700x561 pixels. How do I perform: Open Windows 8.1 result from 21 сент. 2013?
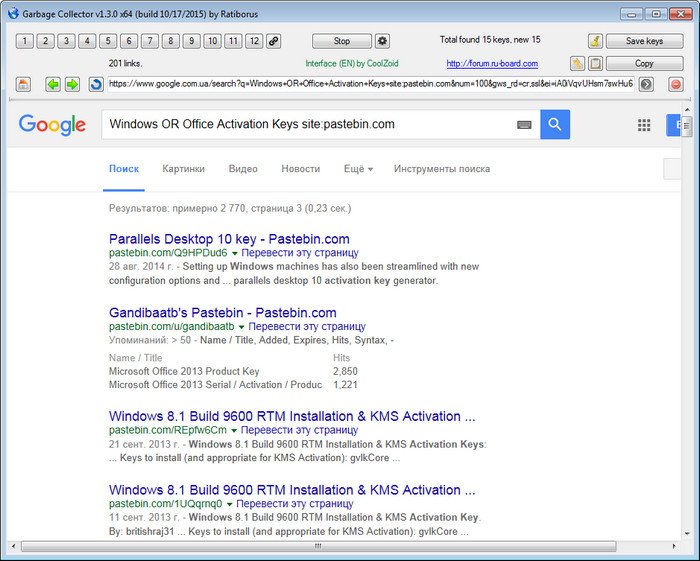[292, 416]
